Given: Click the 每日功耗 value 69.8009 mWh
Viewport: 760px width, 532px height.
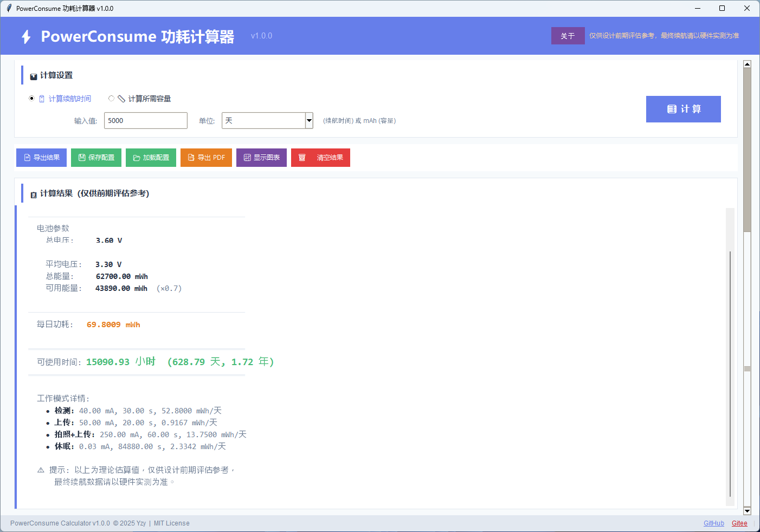Looking at the screenshot, I should click(x=113, y=325).
